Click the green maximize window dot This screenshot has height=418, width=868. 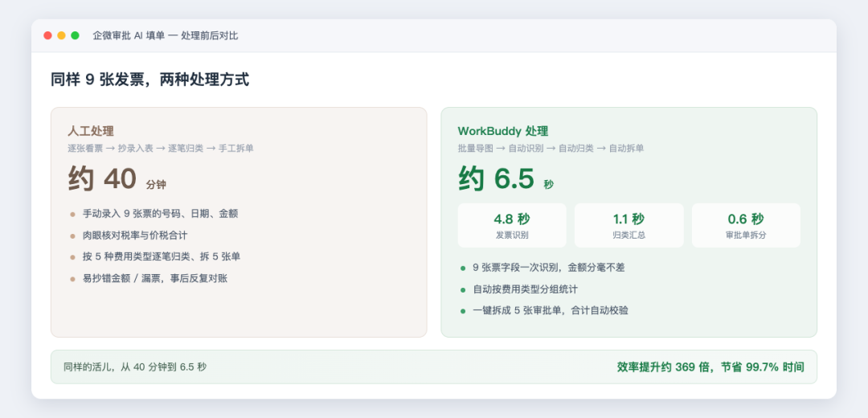76,35
